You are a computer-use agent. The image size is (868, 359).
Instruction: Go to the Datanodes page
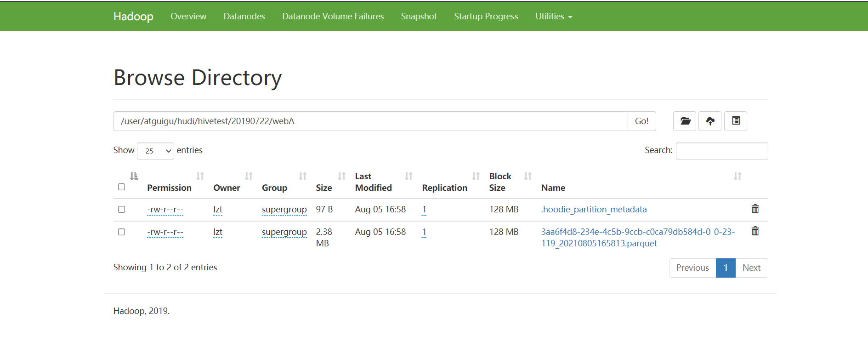point(244,16)
